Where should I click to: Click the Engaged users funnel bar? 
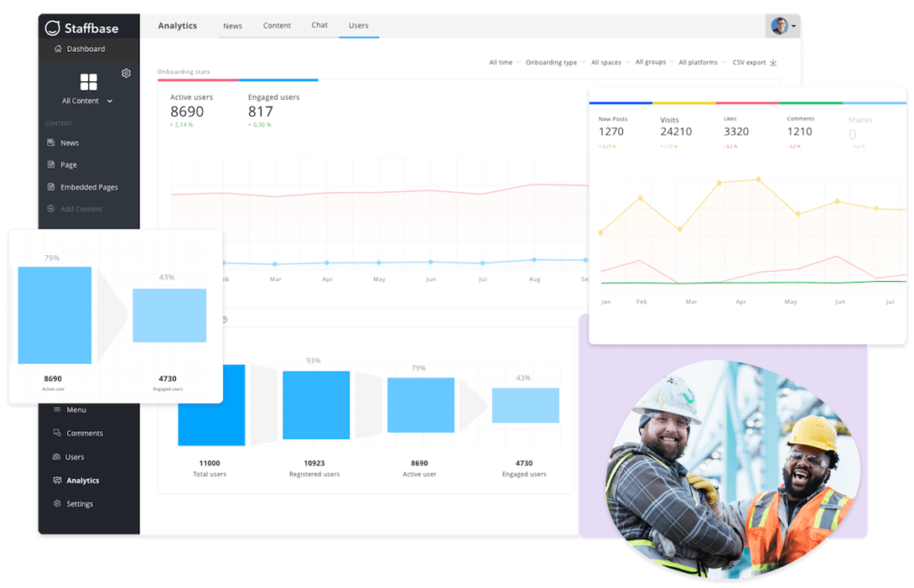(x=524, y=403)
